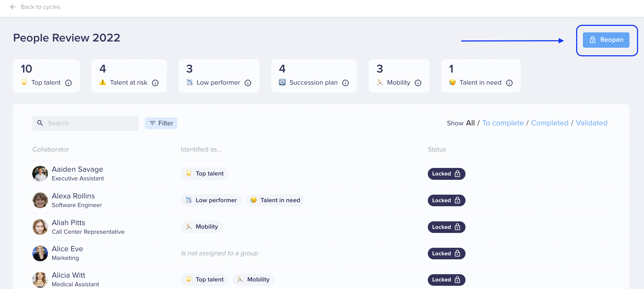Click the Talent in need info icon
This screenshot has width=644, height=289.
click(509, 83)
